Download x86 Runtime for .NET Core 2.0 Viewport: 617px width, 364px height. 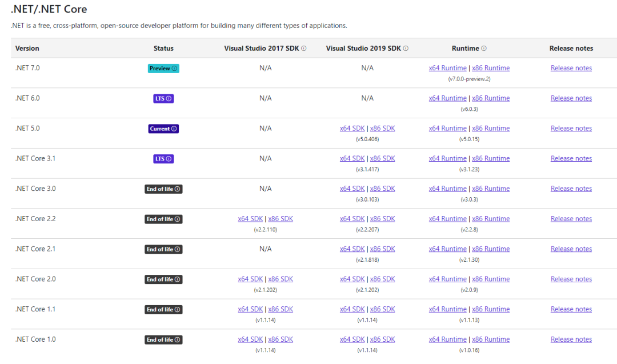tap(491, 279)
